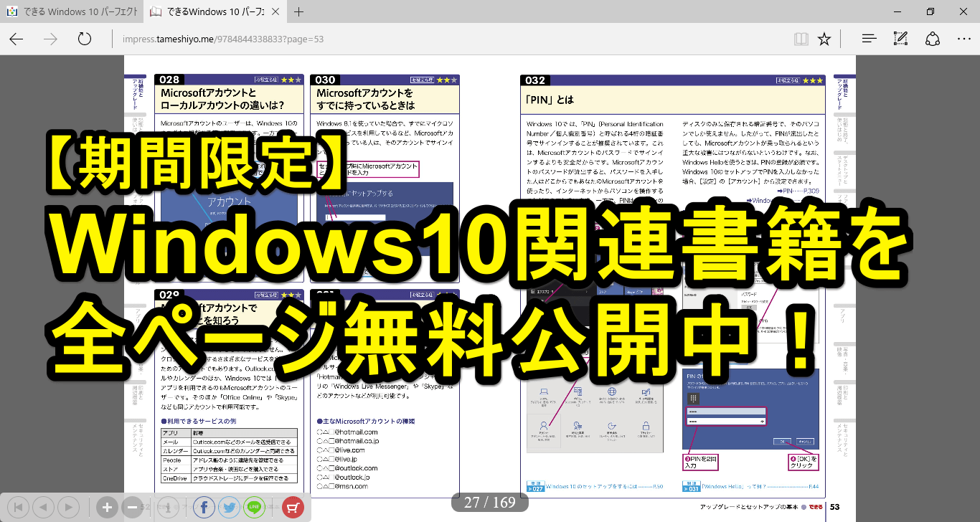The image size is (980, 522).
Task: Click ○△□@msn.com in account list
Action: pos(341,486)
